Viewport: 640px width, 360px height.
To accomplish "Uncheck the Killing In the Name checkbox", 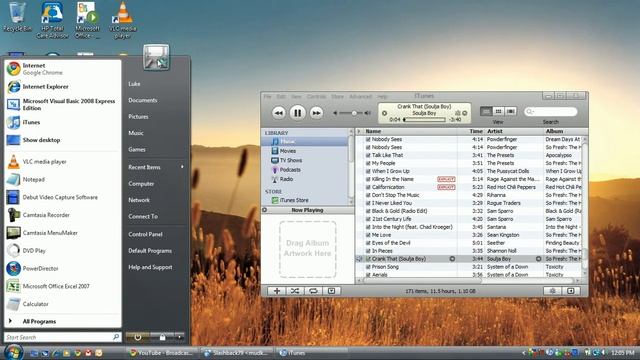I will [x=368, y=179].
